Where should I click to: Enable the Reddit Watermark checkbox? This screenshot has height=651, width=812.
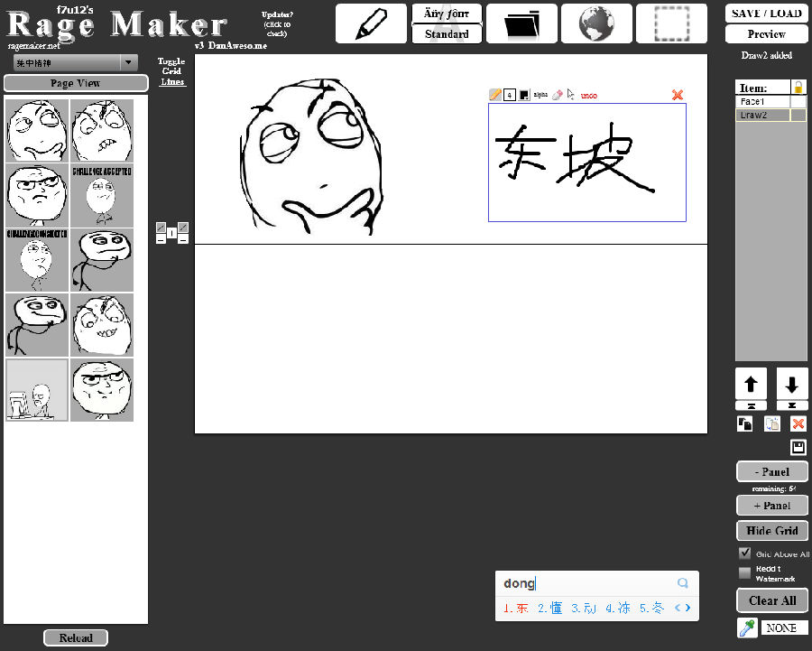click(743, 572)
